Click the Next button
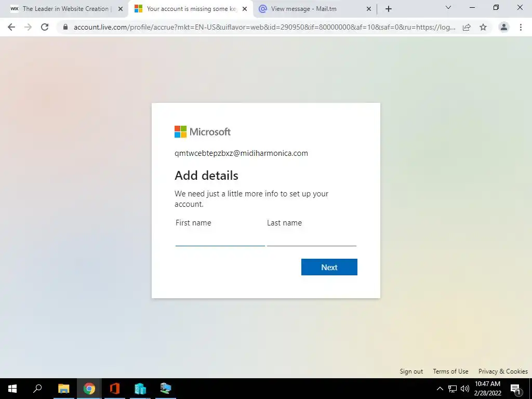The height and width of the screenshot is (399, 532). [x=329, y=267]
